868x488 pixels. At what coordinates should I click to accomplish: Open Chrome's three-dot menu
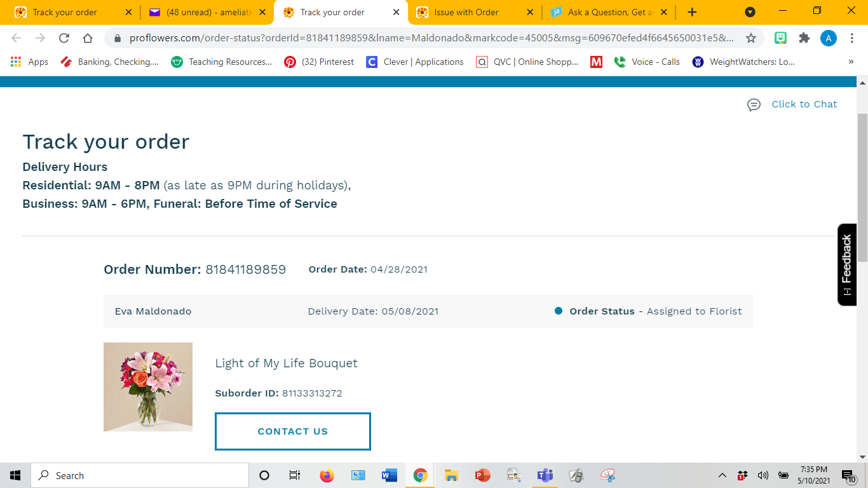click(852, 38)
